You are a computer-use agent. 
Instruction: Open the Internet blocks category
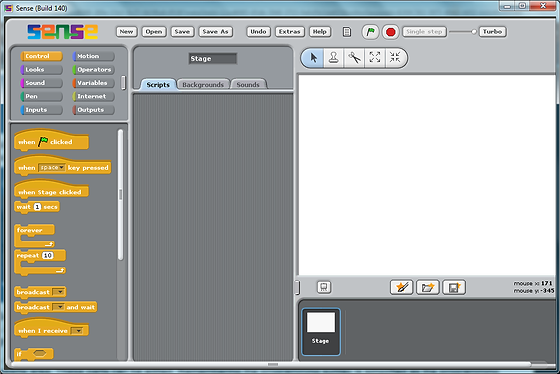point(94,96)
